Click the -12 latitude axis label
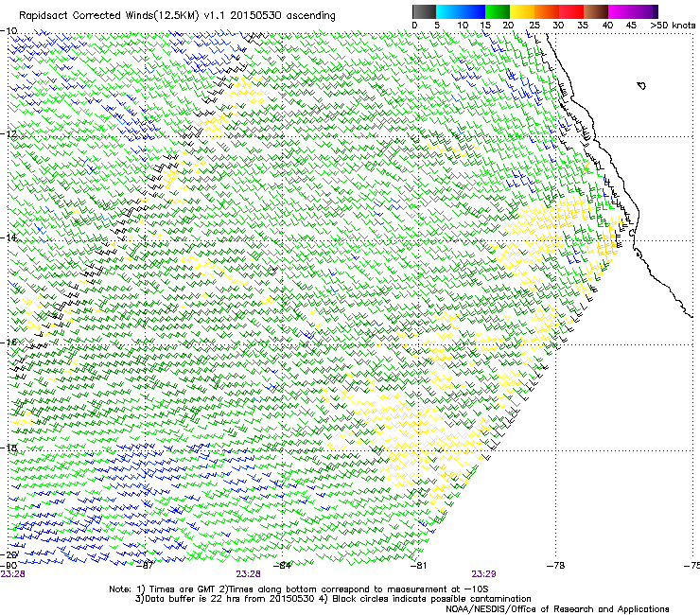The height and width of the screenshot is (615, 700). pyautogui.click(x=9, y=134)
